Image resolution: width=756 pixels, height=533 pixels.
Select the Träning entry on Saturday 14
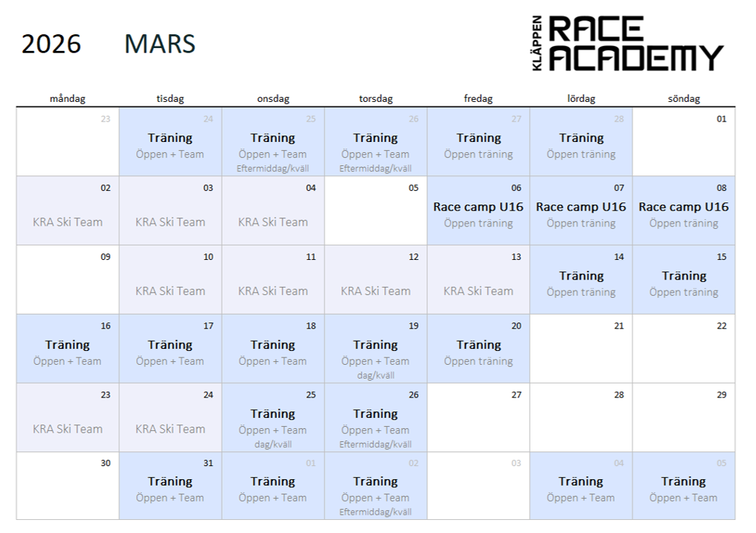(581, 276)
